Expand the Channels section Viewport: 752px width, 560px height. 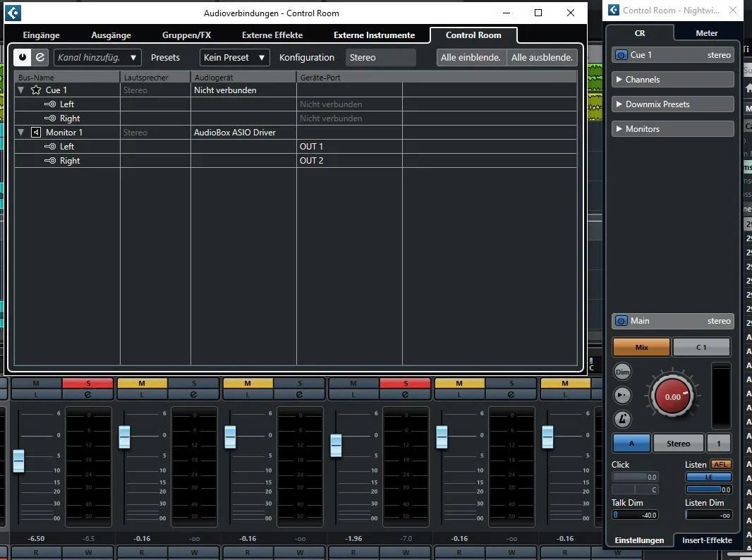tap(672, 80)
